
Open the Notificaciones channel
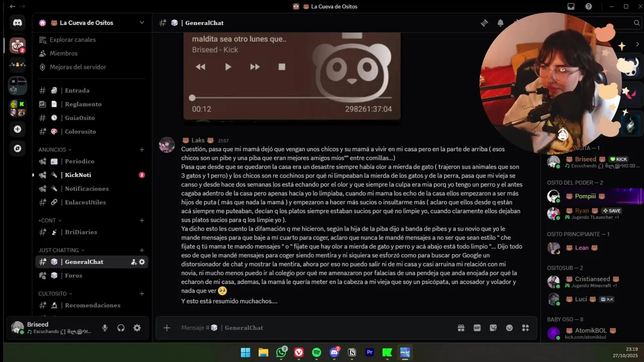92,189
